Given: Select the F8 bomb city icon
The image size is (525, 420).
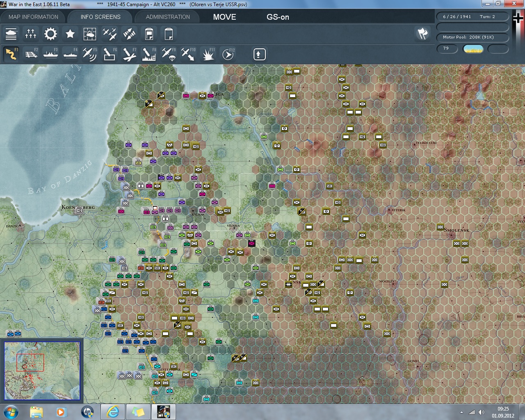Looking at the screenshot, I should click(149, 54).
